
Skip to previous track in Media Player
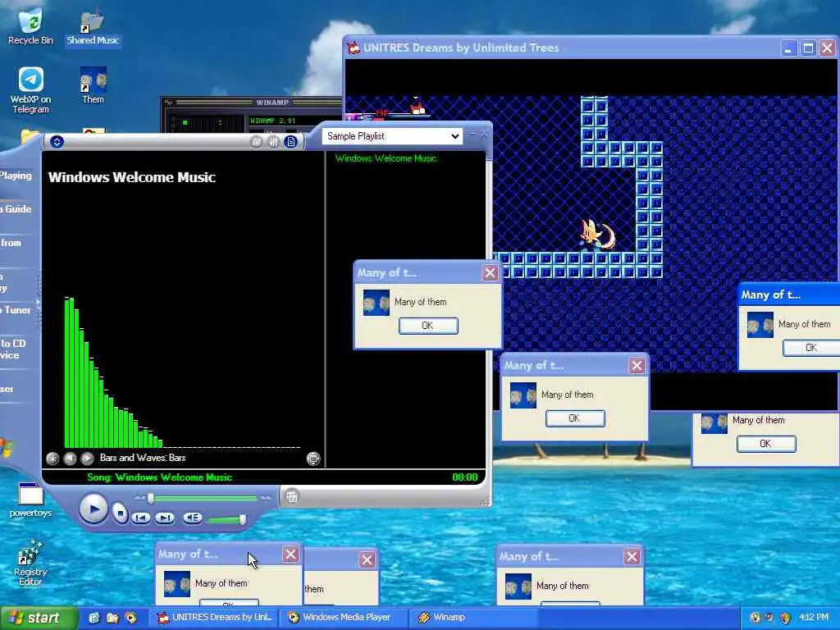point(141,518)
